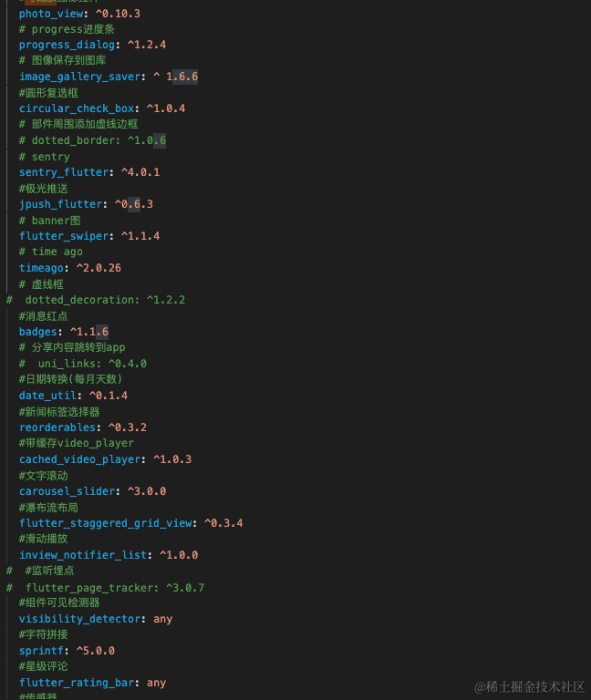Select the '#极光推送' comment

[x=44, y=189]
